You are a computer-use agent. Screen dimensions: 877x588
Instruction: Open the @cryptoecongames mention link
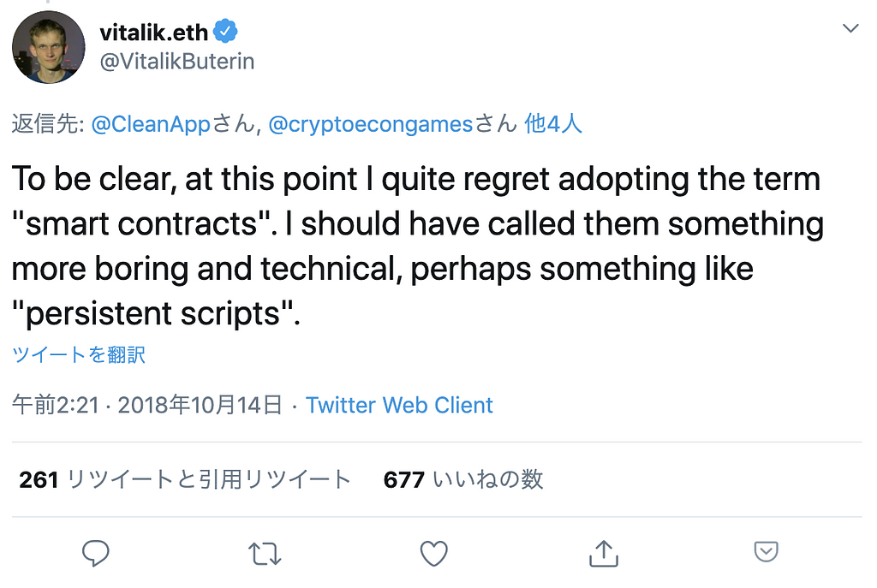(371, 124)
